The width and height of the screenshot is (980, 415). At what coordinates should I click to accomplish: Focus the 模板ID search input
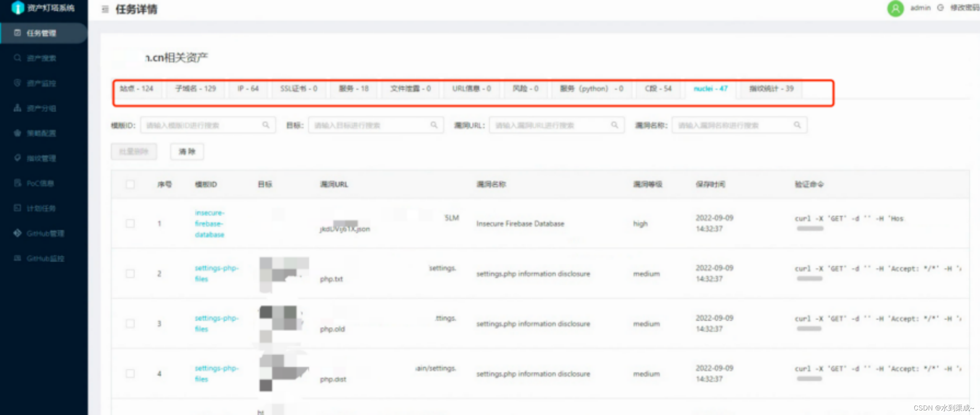[x=208, y=125]
